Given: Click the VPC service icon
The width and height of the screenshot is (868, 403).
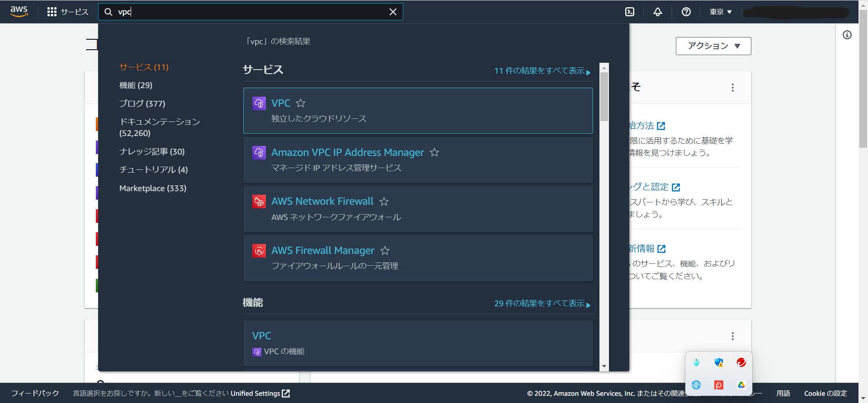Looking at the screenshot, I should click(259, 103).
